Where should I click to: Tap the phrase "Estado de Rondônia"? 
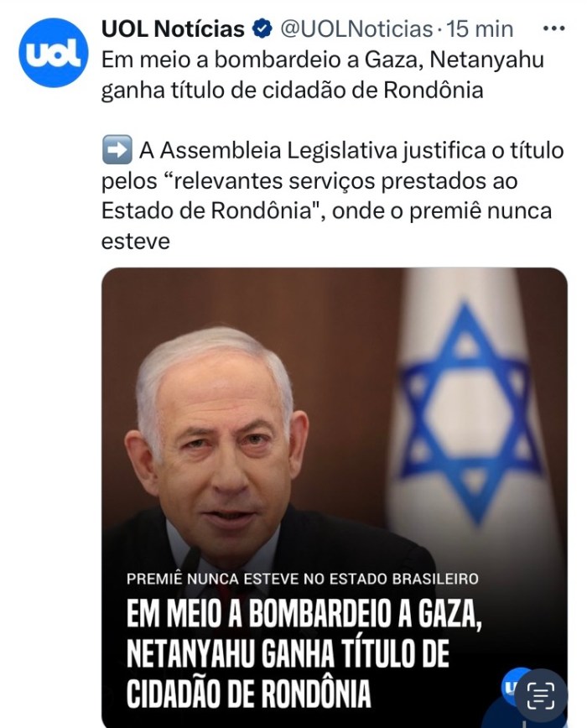206,211
